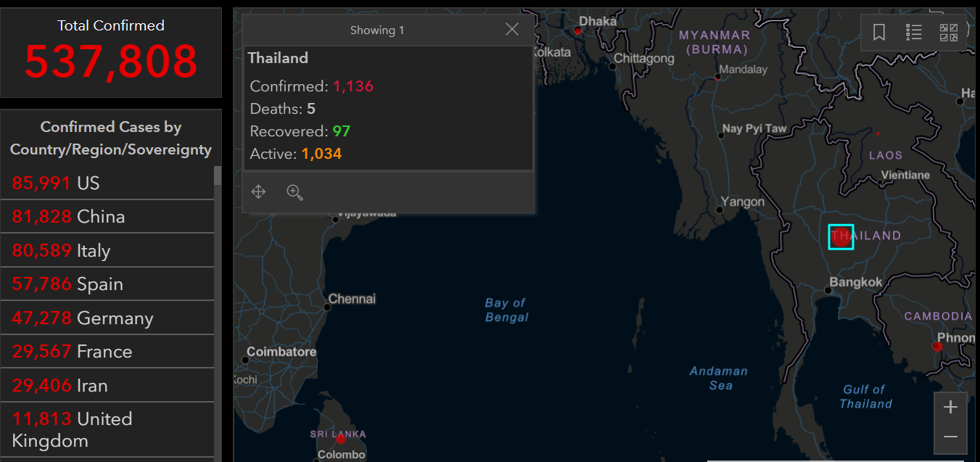Open the bookmarks icon on the map
This screenshot has height=462, width=980.
click(879, 33)
